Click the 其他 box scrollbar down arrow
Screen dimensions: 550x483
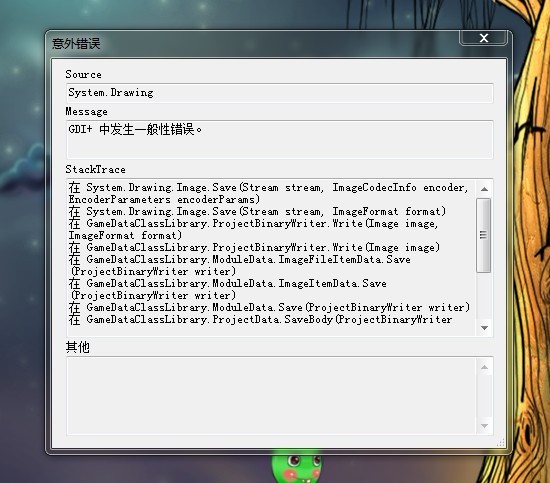pyautogui.click(x=484, y=425)
